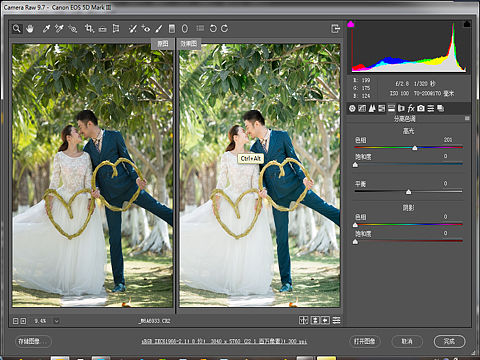Select the Zoom tool
This screenshot has width=480, height=360.
click(16, 29)
